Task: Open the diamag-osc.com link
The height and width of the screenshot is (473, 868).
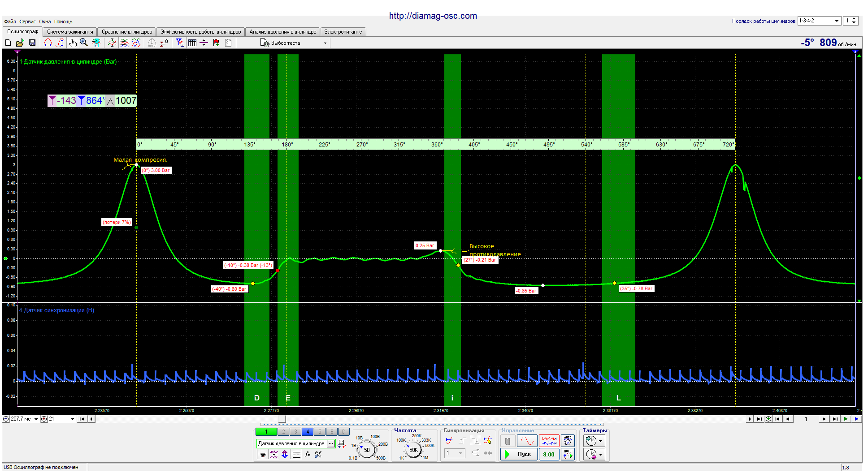Action: [433, 16]
